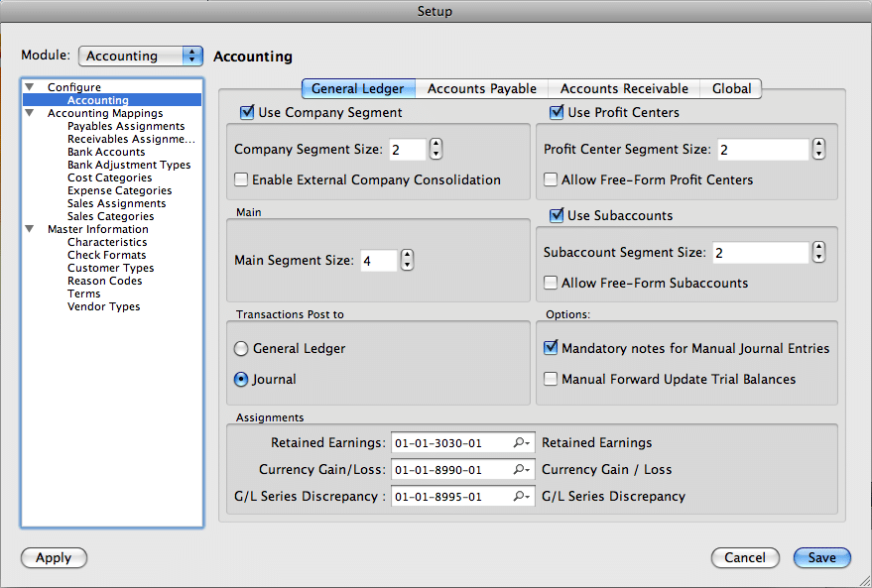Open lookup icon for G/L Series Discrepancy
Viewport: 872px width, 588px height.
click(x=521, y=497)
